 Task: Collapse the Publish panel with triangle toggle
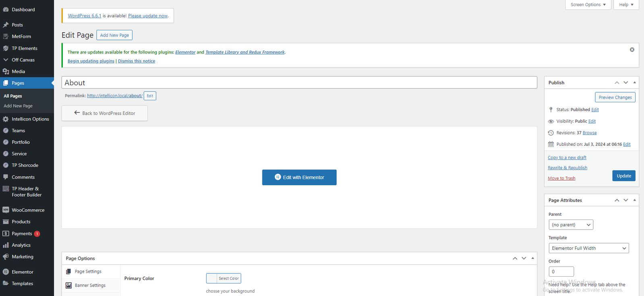[x=634, y=83]
